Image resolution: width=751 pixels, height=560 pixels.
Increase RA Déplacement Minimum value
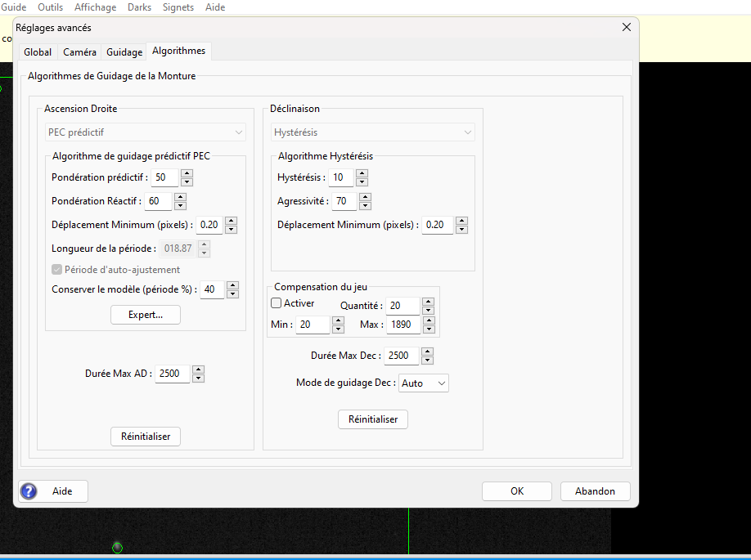pos(231,221)
